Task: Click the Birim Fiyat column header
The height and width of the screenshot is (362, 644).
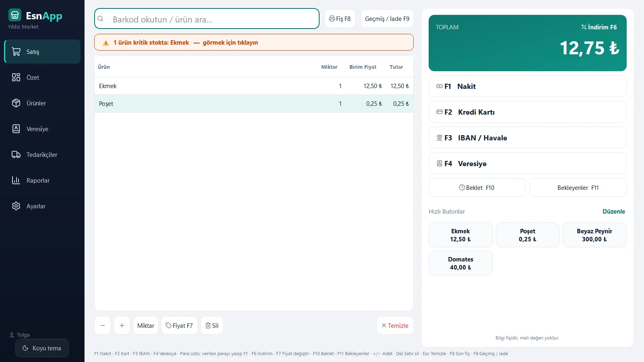Action: (363, 67)
